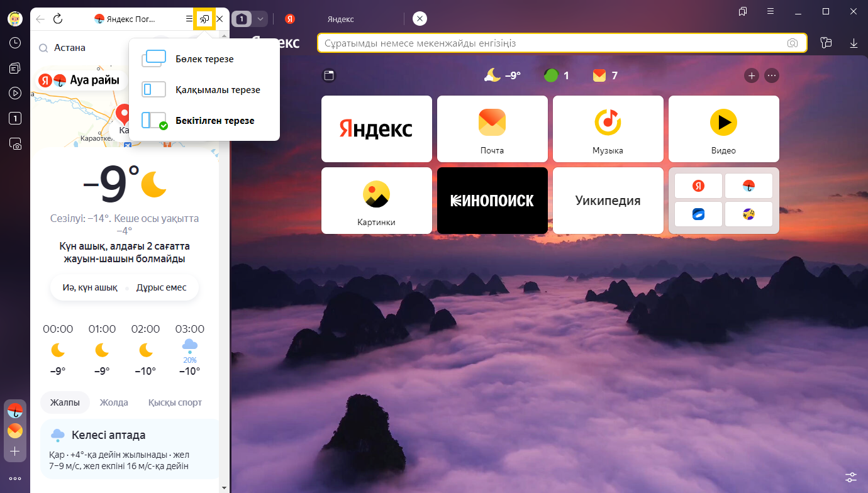
Task: Open the video play icon in the sidebar
Action: (x=15, y=93)
